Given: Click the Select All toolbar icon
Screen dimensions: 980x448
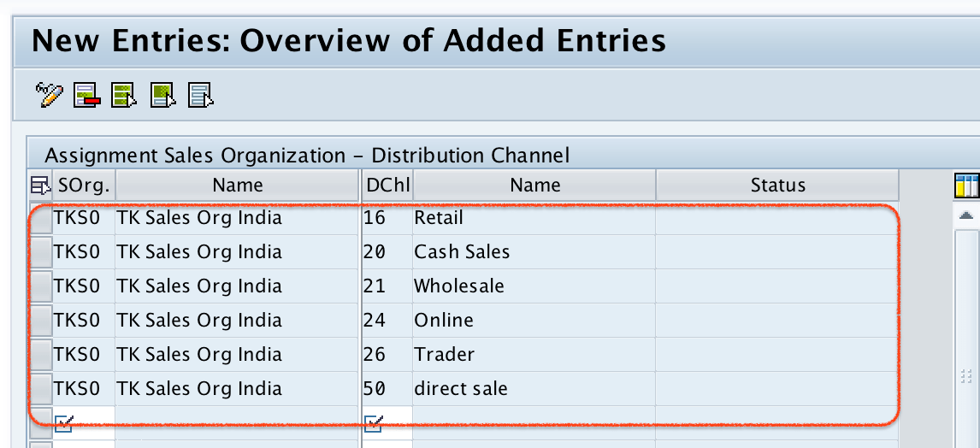Looking at the screenshot, I should click(x=124, y=95).
